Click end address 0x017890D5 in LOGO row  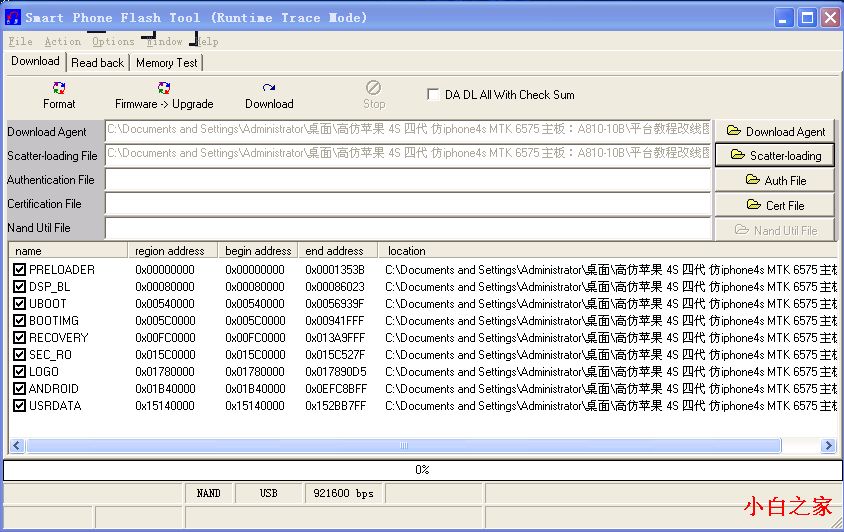(x=336, y=372)
